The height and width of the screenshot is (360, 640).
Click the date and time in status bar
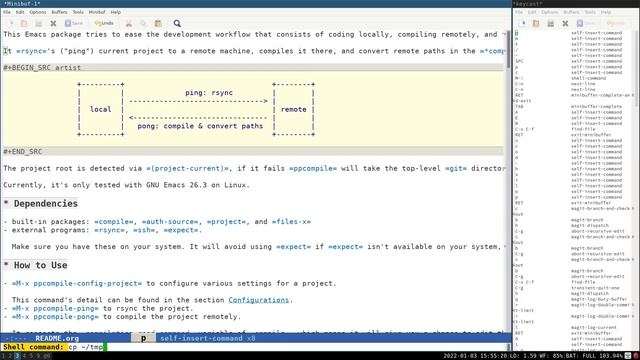pos(475,356)
